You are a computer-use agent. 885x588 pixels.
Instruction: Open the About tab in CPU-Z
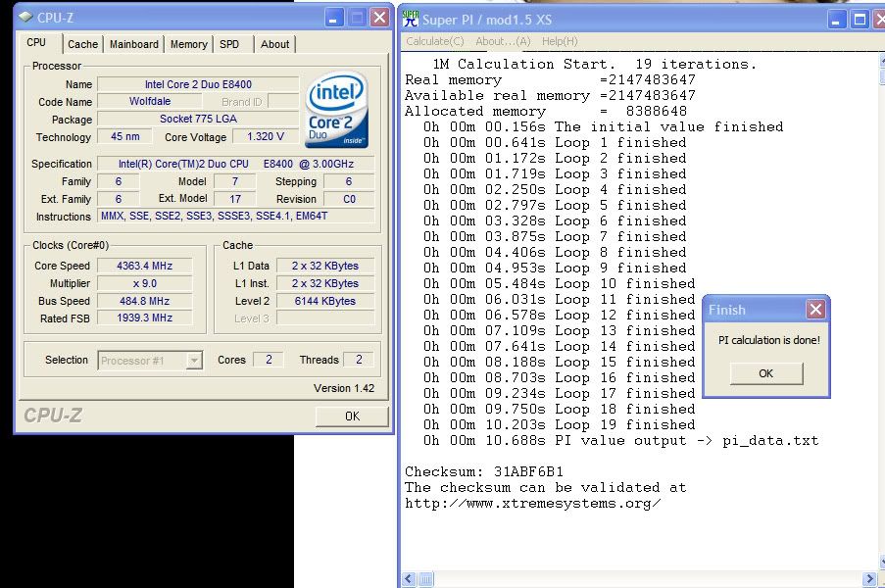(x=274, y=44)
